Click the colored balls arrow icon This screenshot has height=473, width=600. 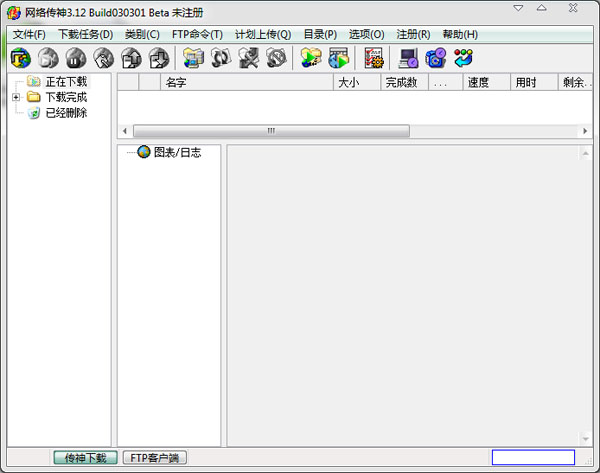click(462, 59)
